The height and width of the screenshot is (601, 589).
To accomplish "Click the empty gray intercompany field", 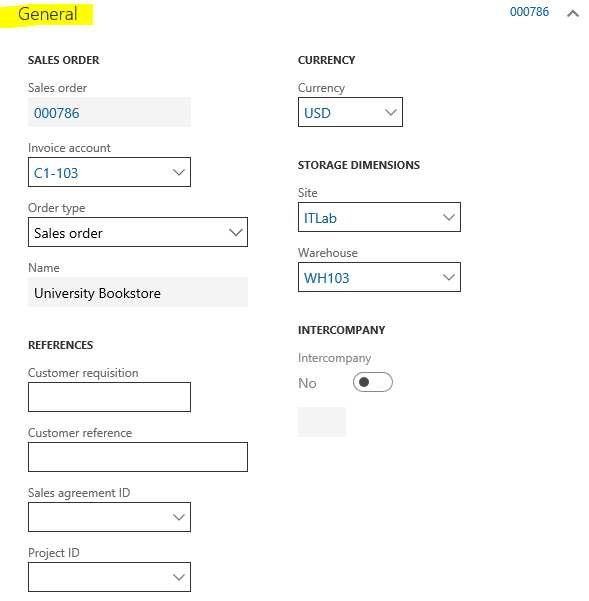I will 322,422.
